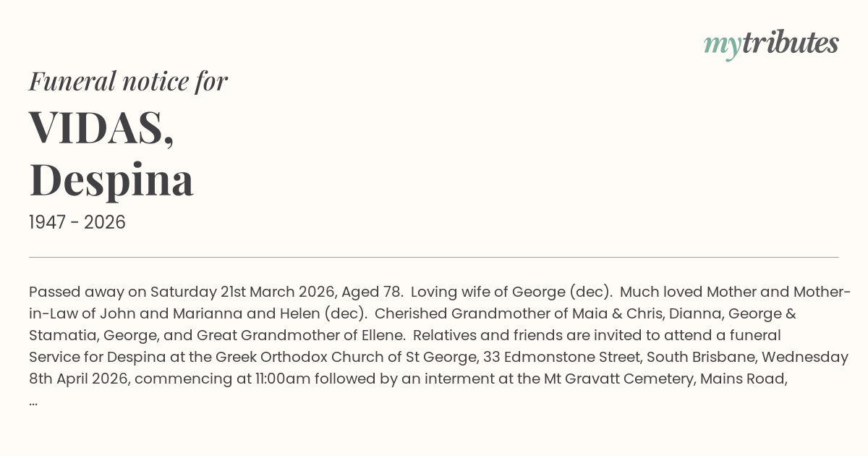Click the mytributes logo
Screen dimensions: 868x456
click(x=770, y=44)
